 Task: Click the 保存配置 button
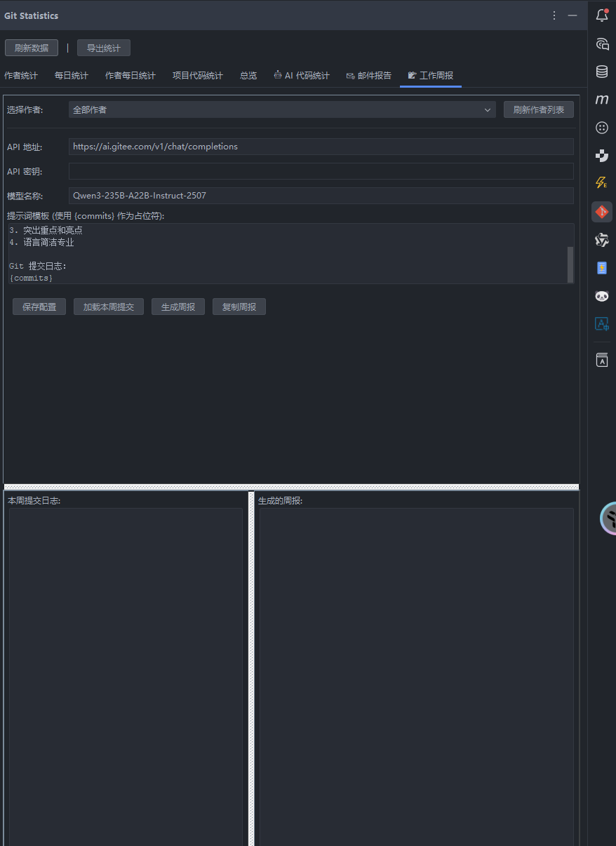(x=39, y=307)
